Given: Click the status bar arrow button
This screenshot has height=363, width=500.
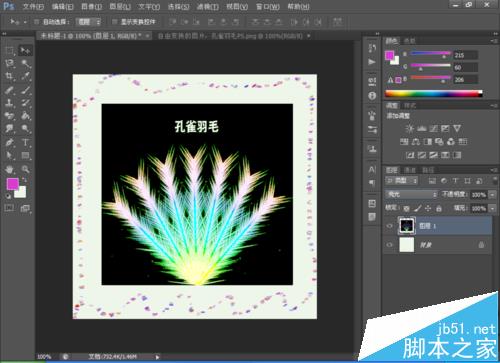Looking at the screenshot, I should coord(157,356).
